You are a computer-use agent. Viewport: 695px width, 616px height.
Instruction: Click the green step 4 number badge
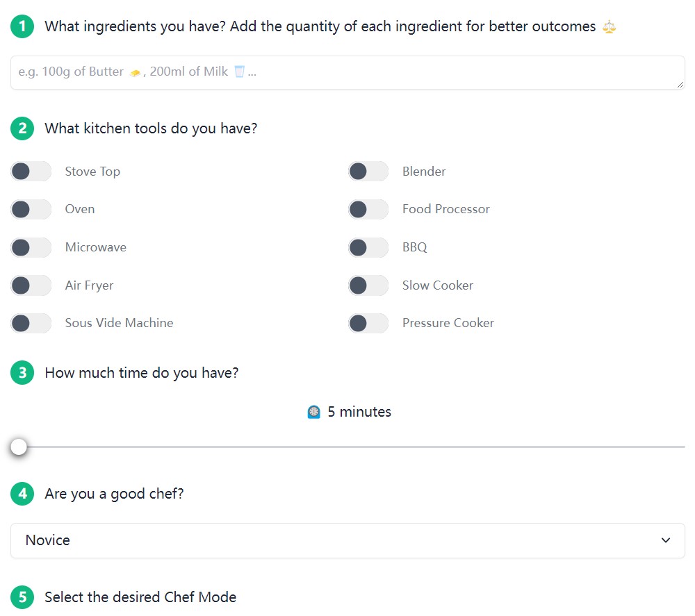point(22,494)
